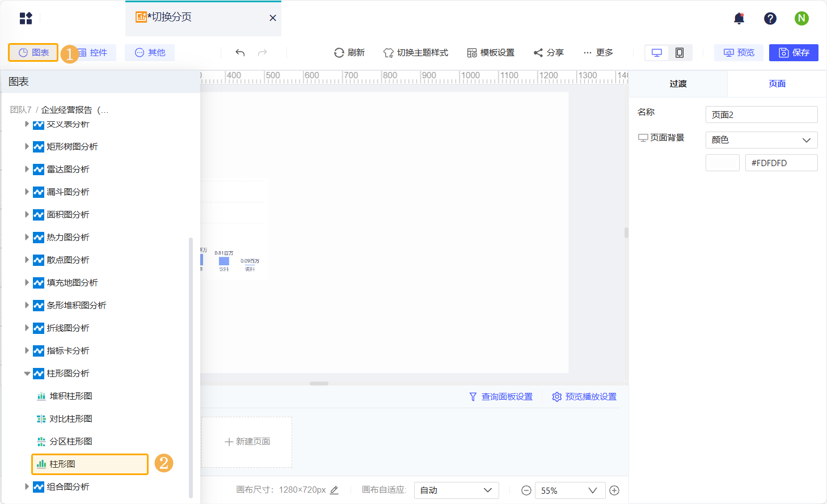Click the 面积图分析 dataset icon

[x=39, y=214]
